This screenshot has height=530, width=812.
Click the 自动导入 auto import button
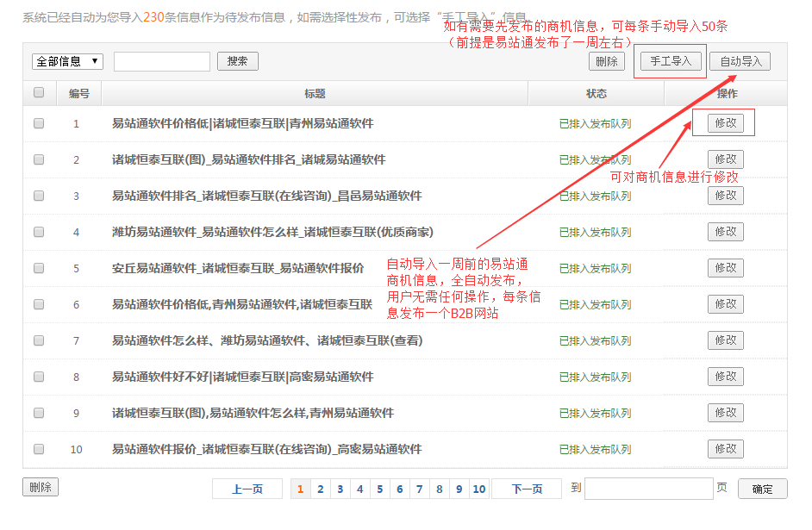coord(740,61)
